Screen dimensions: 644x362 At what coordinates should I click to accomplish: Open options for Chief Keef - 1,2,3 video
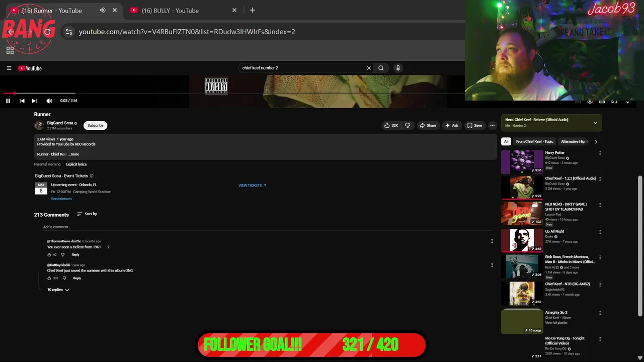[600, 179]
